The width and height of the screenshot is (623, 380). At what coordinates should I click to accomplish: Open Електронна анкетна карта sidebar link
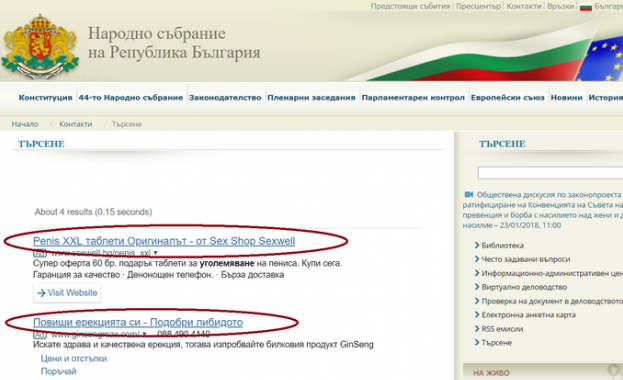528,315
